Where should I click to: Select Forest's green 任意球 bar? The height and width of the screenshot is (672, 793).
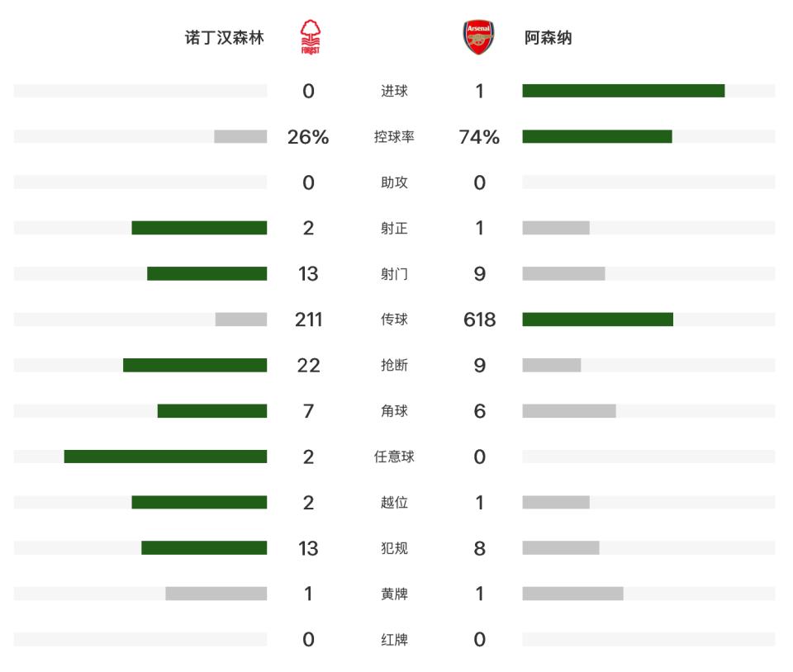[165, 457]
